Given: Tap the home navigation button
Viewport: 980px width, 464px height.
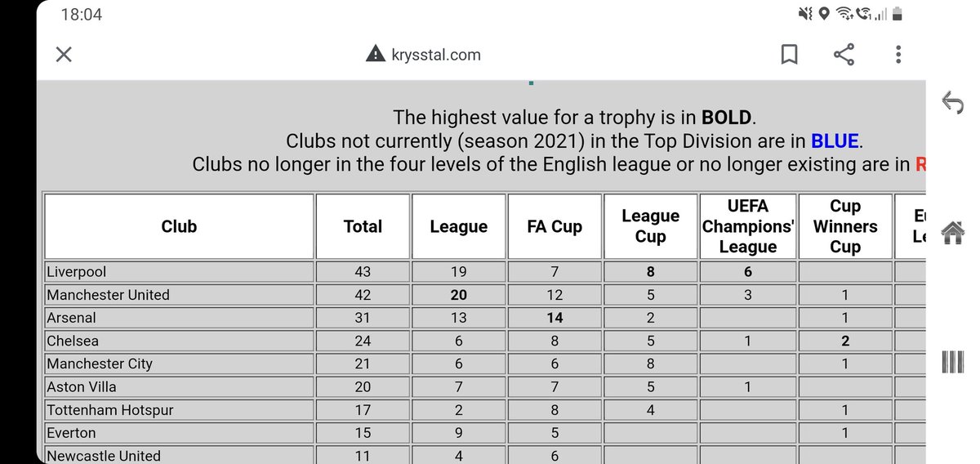Looking at the screenshot, I should pyautogui.click(x=952, y=233).
